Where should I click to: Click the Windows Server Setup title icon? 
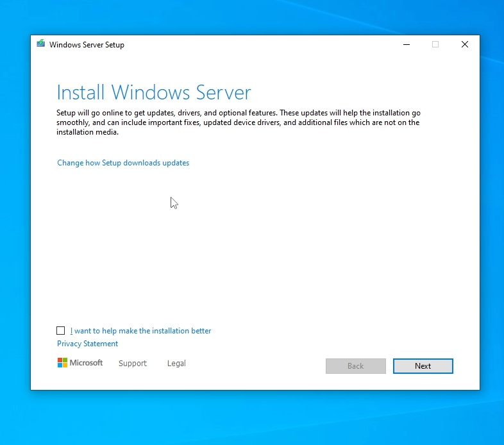(x=41, y=44)
